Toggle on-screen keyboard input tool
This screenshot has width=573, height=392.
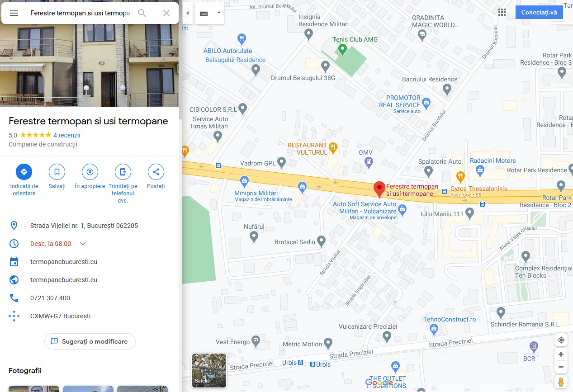(204, 13)
